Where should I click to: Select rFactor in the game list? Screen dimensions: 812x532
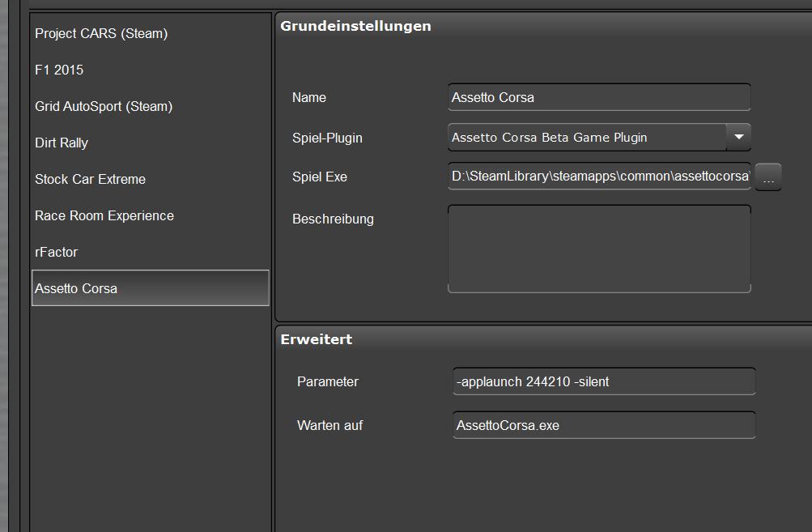click(151, 252)
